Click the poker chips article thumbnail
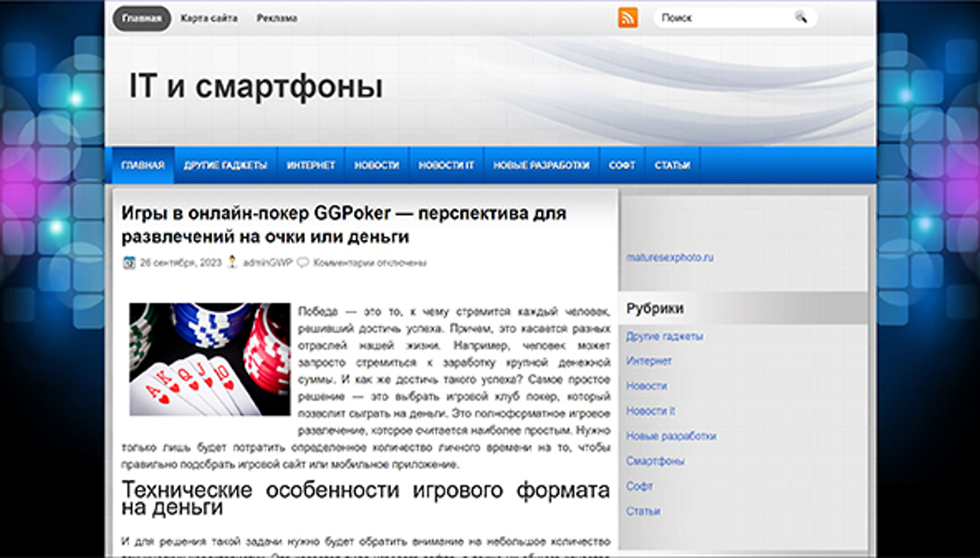 click(210, 359)
